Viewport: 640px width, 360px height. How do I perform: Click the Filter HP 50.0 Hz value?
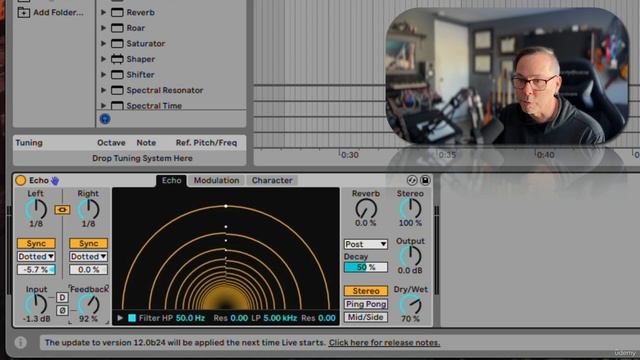click(x=190, y=318)
